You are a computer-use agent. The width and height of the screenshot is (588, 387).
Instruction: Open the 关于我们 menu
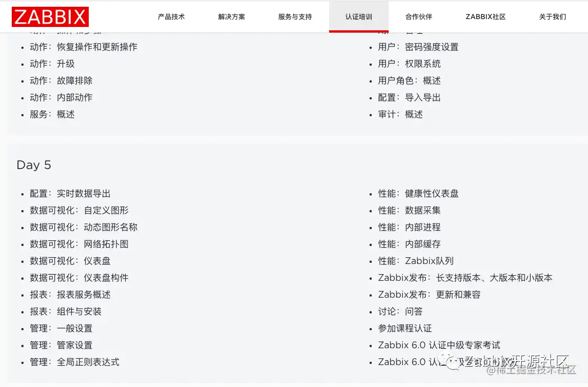[552, 17]
